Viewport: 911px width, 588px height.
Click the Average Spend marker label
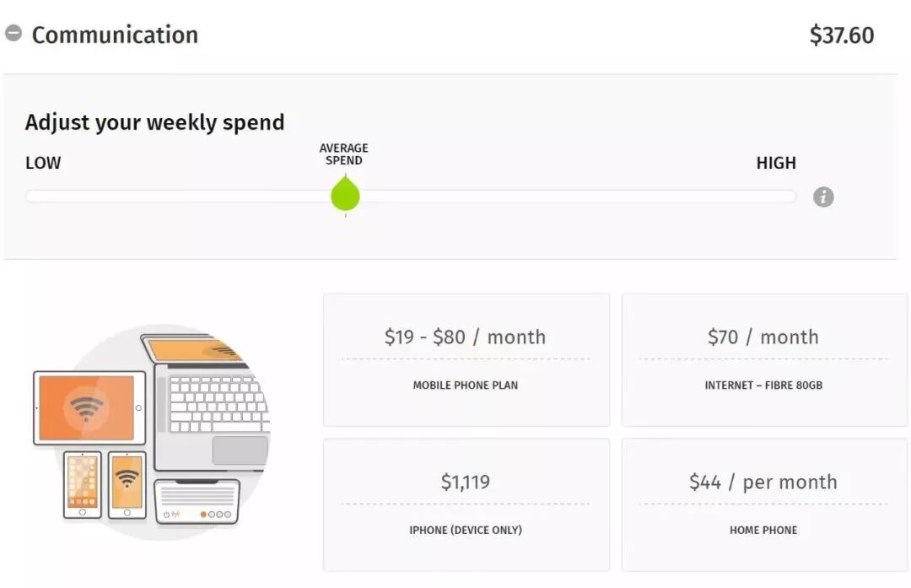click(x=344, y=154)
